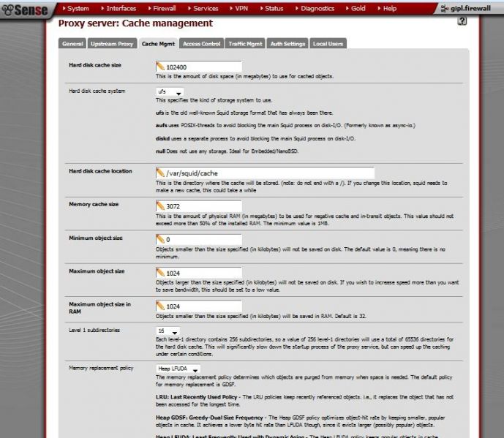
Task: Click pencil icon in Maximum object size field
Action: [x=160, y=273]
